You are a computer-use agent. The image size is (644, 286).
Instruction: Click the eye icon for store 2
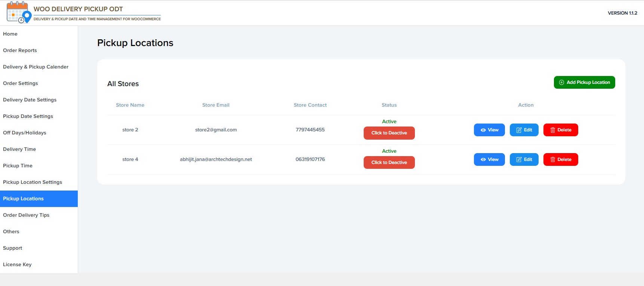click(x=483, y=130)
